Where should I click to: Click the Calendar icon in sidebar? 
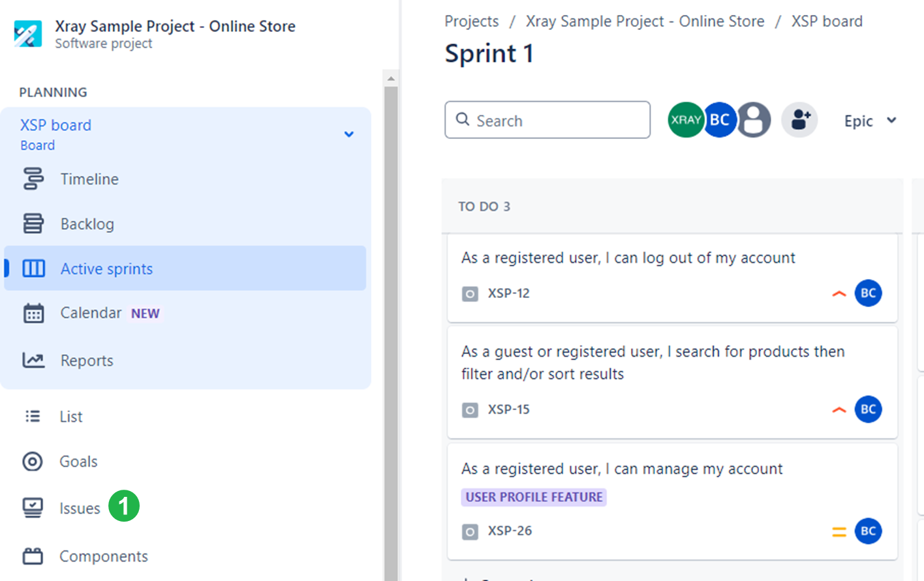(33, 313)
